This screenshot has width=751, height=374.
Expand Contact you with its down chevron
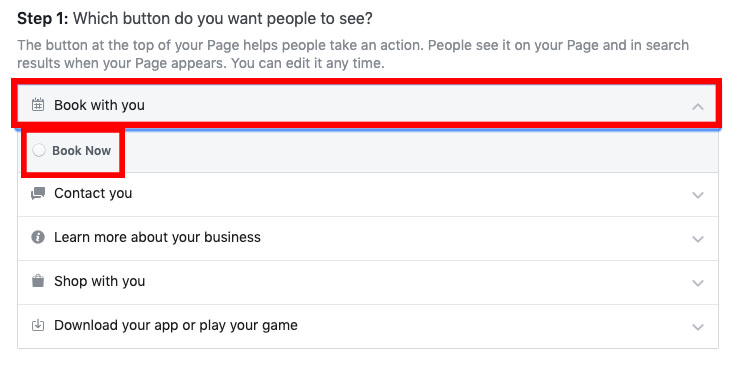tap(698, 195)
